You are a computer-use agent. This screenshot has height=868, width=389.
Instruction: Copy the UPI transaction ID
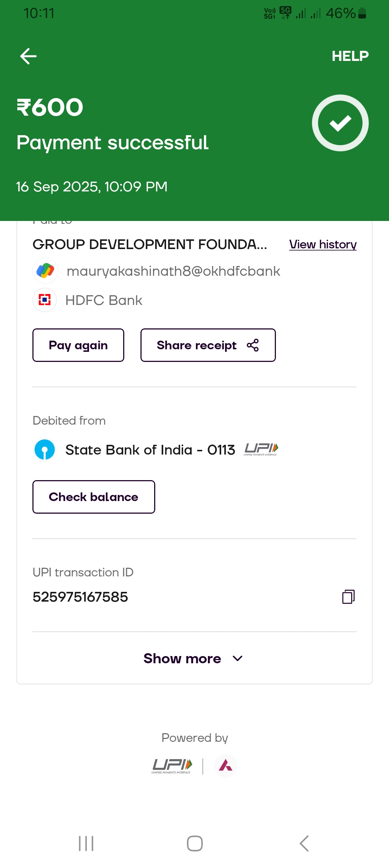point(348,597)
